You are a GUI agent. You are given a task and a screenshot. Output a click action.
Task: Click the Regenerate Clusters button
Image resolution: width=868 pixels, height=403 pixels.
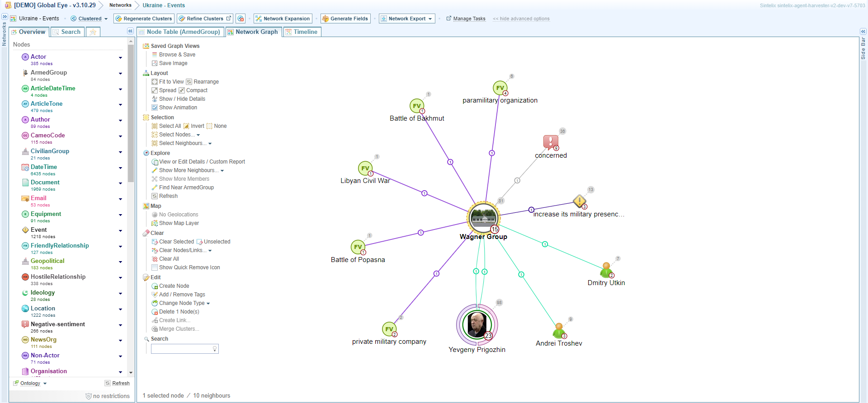click(x=144, y=19)
